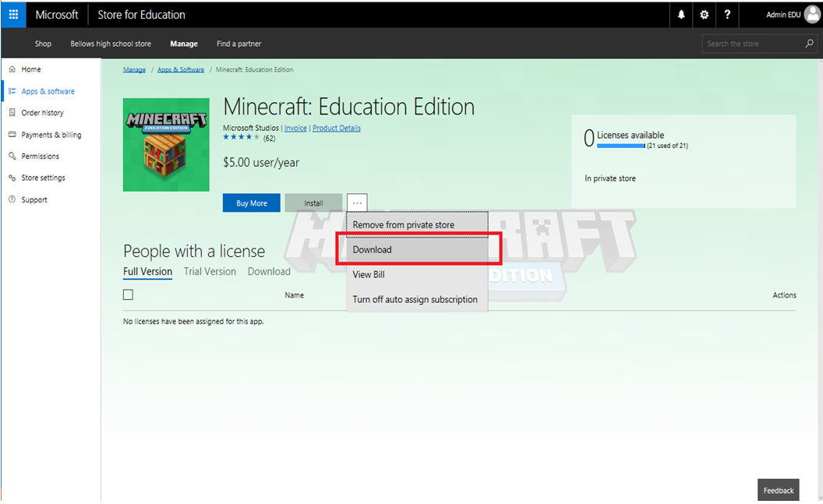Viewport: 823px width, 504px height.
Task: Click the licenses used progress bar
Action: point(621,146)
